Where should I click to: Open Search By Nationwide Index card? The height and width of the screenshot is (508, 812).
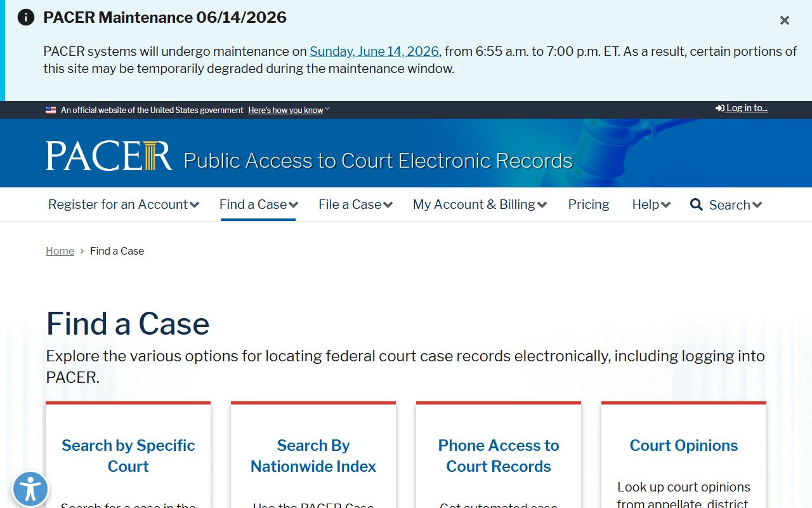313,456
